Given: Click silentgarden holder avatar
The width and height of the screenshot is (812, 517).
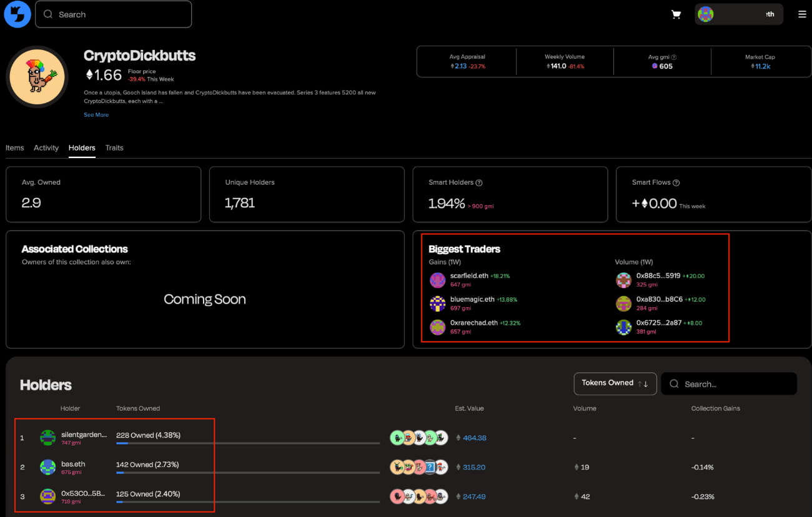Looking at the screenshot, I should tap(48, 438).
